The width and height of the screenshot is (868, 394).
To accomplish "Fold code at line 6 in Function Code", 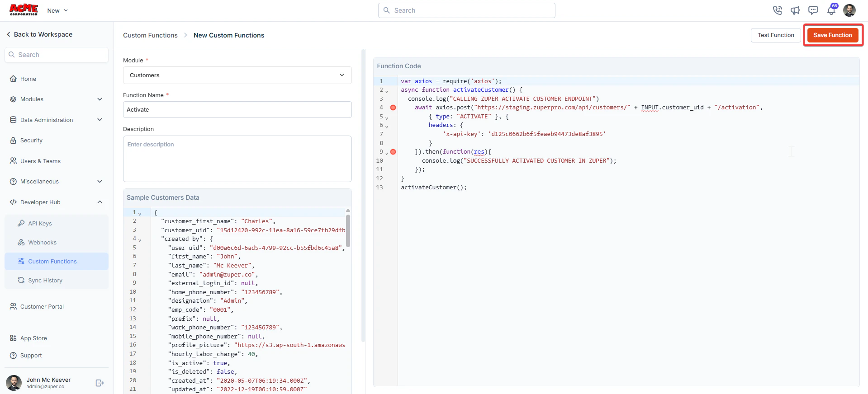I will [387, 126].
